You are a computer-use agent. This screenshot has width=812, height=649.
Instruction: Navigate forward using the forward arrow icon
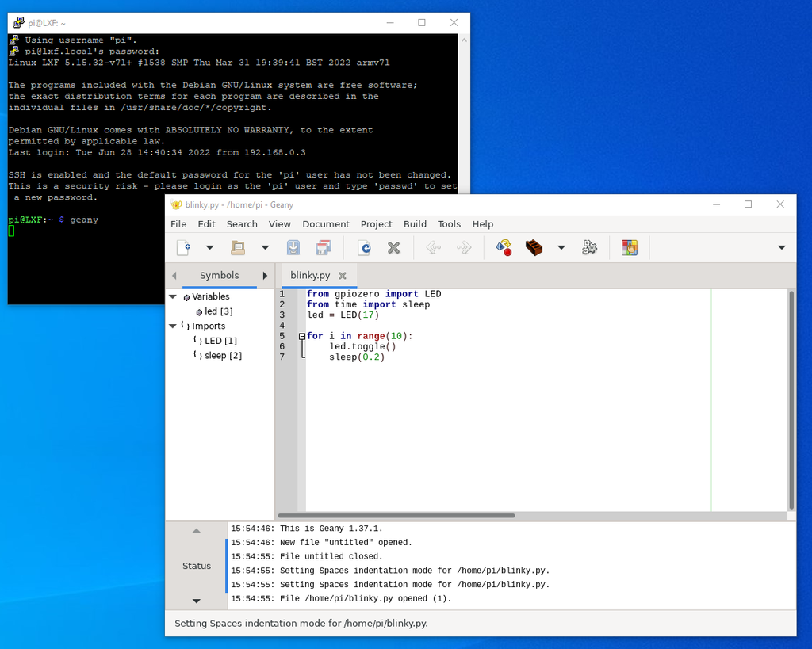click(x=465, y=247)
